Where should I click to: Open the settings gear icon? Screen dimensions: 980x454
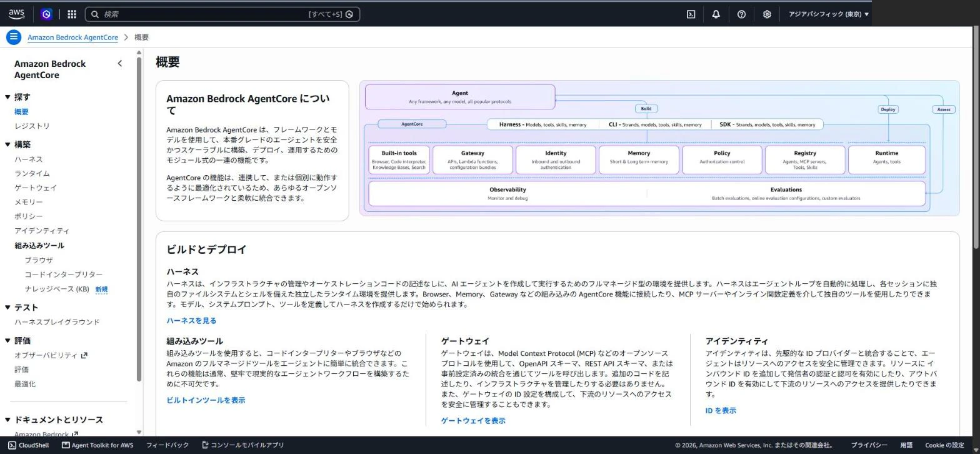pos(767,14)
